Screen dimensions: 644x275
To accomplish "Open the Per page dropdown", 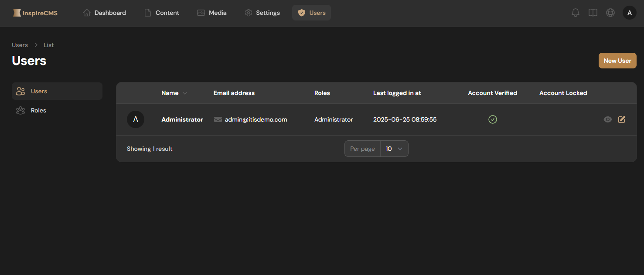I will pyautogui.click(x=394, y=149).
